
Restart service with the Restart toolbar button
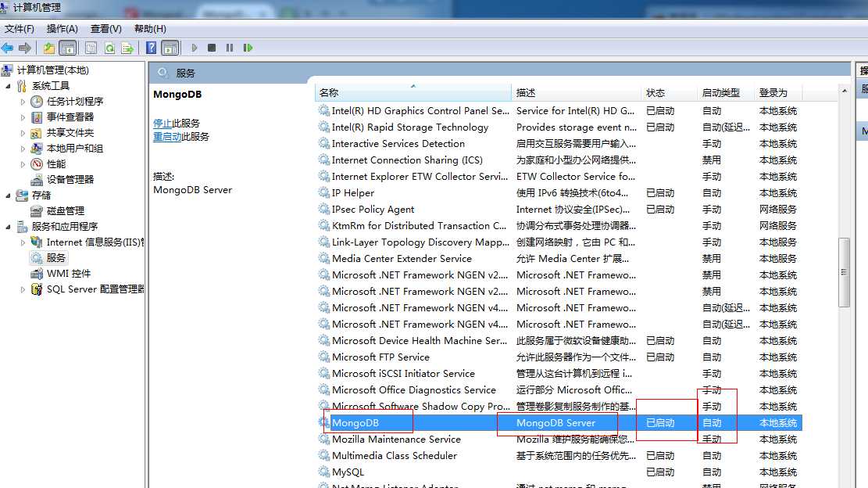coord(248,48)
